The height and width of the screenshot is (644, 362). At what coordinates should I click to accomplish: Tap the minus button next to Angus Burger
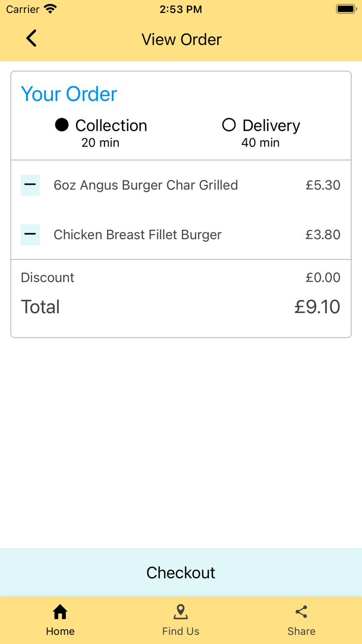click(30, 185)
